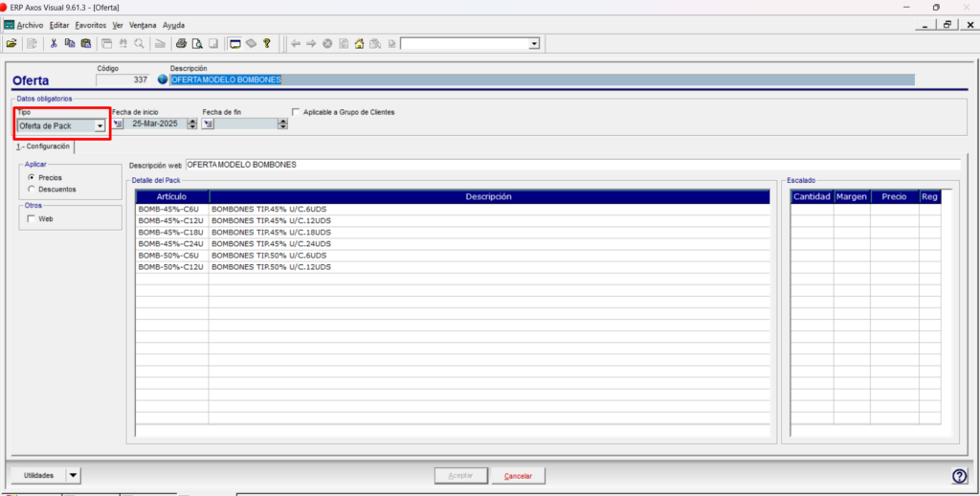Click the yellow question mark help icon
The width and height of the screenshot is (980, 496).
click(266, 44)
